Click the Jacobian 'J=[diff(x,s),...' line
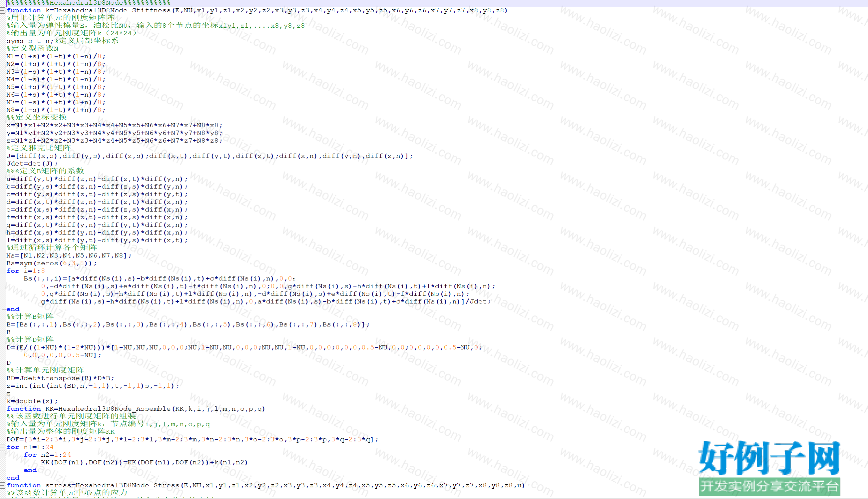The height and width of the screenshot is (499, 868). (210, 156)
